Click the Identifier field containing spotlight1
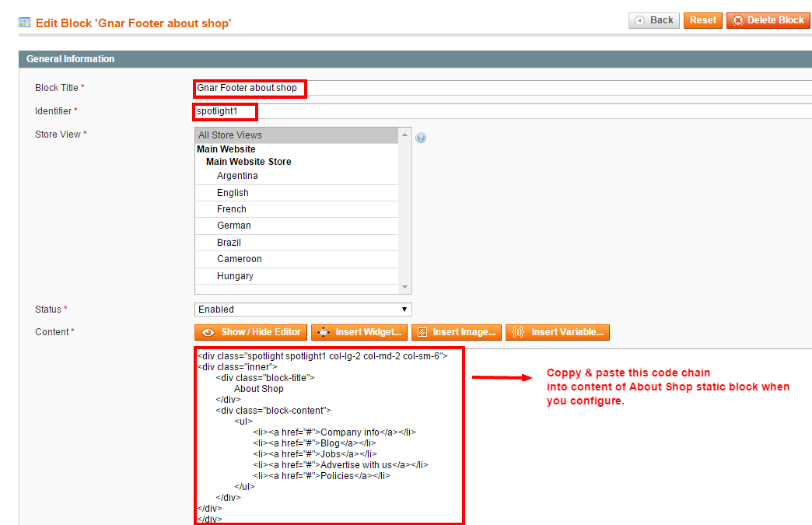The height and width of the screenshot is (525, 812). tap(502, 111)
